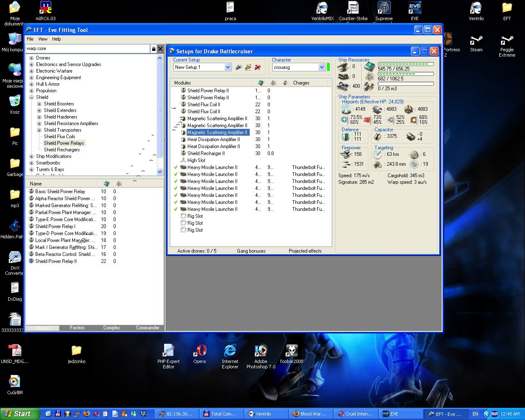Open the Current Setup dropdown
The height and width of the screenshot is (420, 525).
[x=228, y=67]
